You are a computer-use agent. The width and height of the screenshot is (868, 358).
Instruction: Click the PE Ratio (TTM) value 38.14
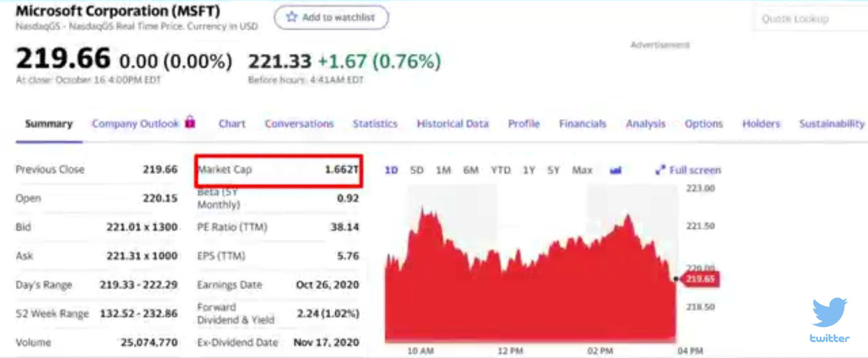344,227
